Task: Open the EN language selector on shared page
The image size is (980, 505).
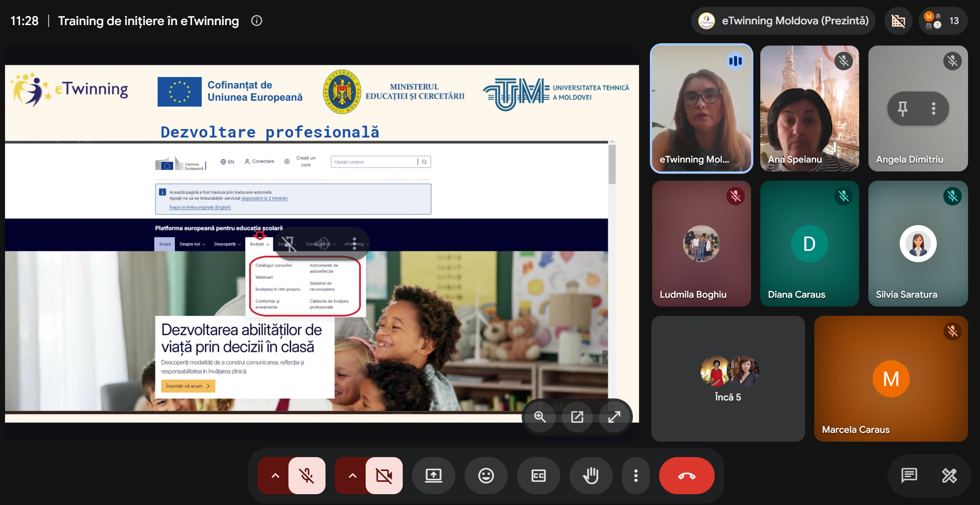Action: coord(227,162)
